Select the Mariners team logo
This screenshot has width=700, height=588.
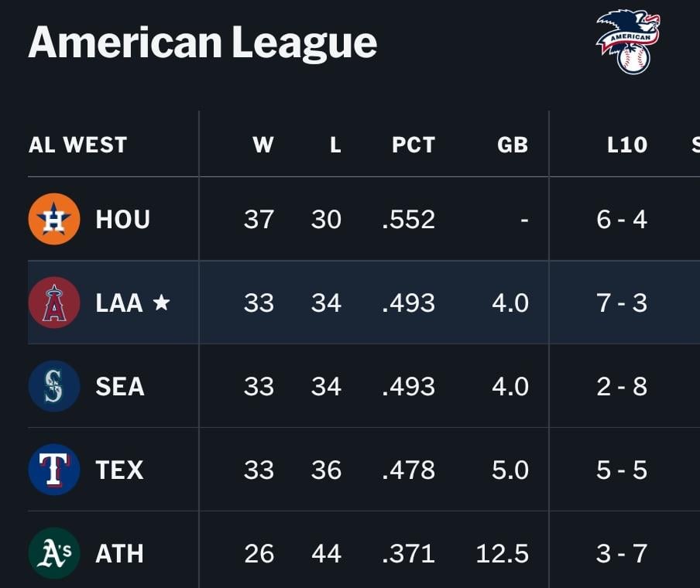pyautogui.click(x=53, y=386)
